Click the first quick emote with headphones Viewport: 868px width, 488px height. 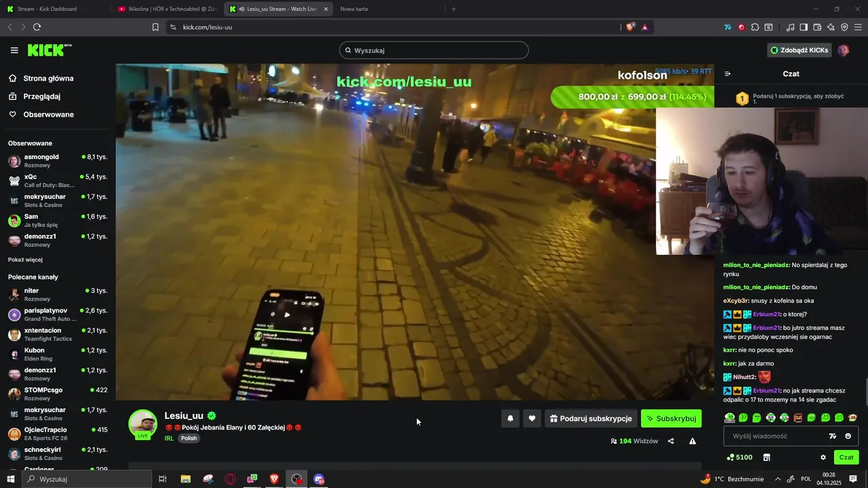[x=730, y=418]
